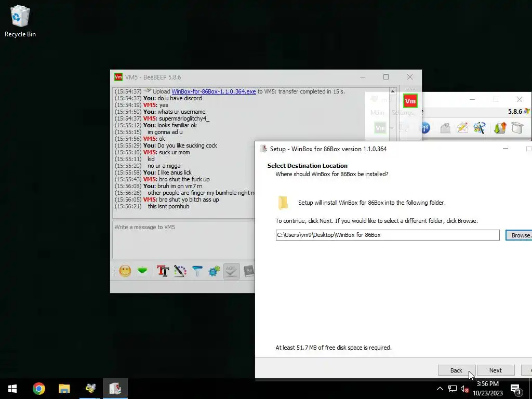Open the notification center icon
Image resolution: width=532 pixels, height=399 pixels.
(x=516, y=389)
